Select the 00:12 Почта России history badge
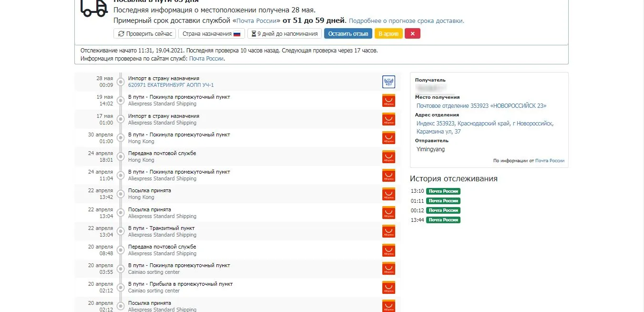 [443, 210]
